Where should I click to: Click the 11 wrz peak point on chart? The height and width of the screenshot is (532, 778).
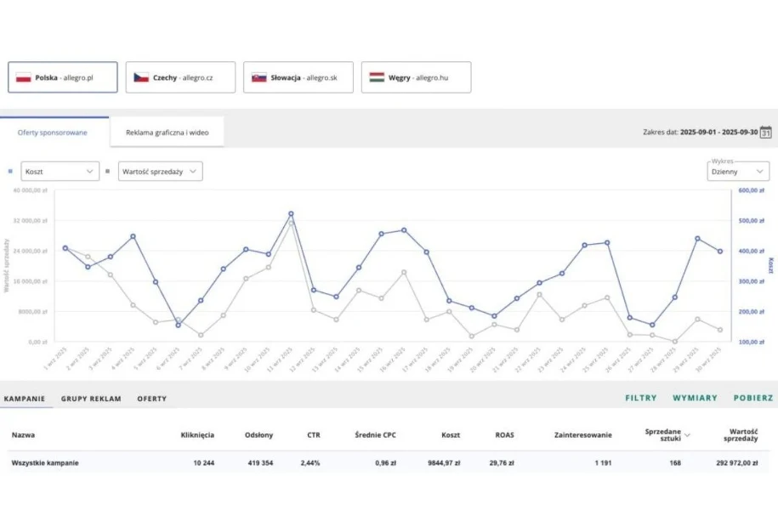coord(291,214)
